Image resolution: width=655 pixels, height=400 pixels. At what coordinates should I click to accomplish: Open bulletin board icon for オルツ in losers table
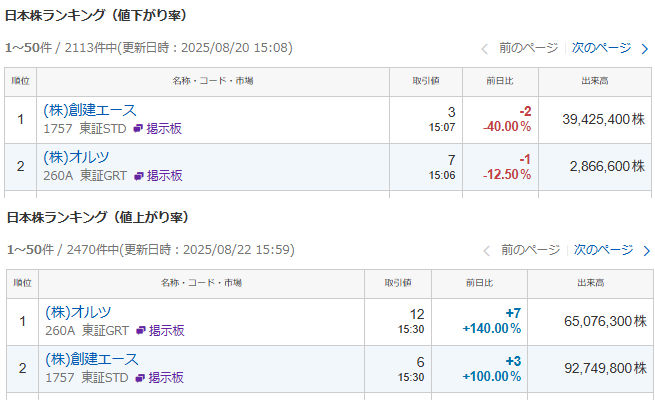139,176
